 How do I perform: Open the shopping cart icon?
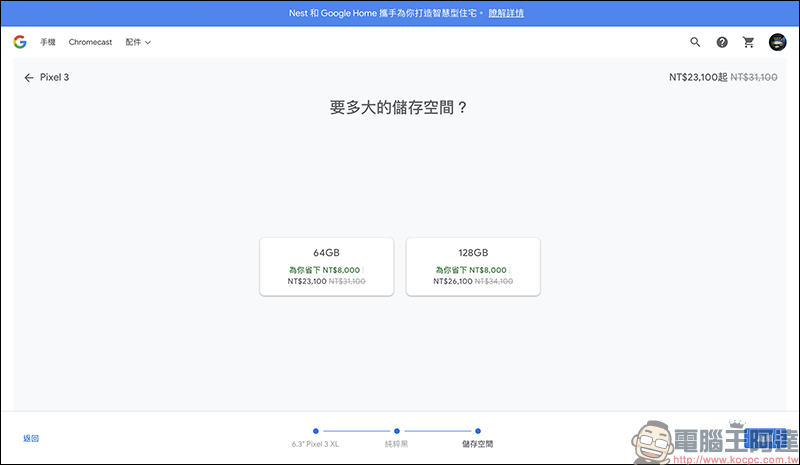pyautogui.click(x=748, y=42)
